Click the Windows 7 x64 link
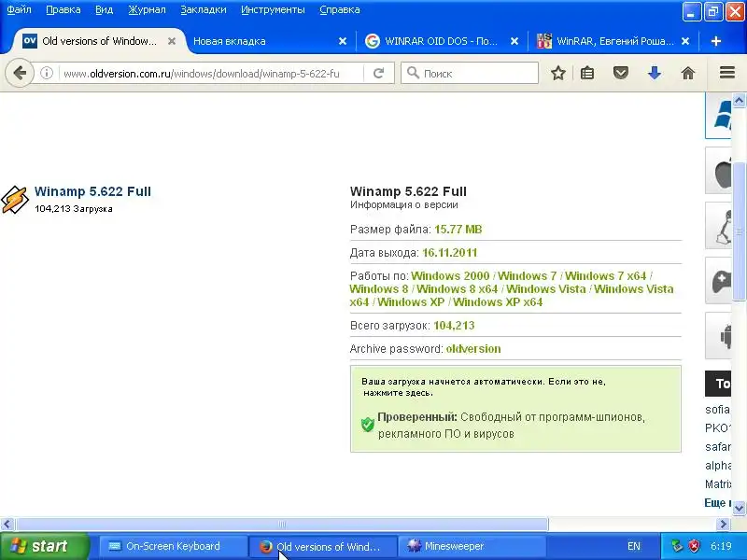 pyautogui.click(x=605, y=275)
